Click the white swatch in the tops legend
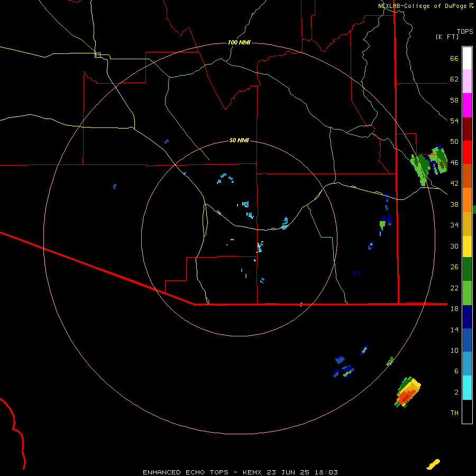Image resolution: width=476 pixels, height=476 pixels. point(467,58)
